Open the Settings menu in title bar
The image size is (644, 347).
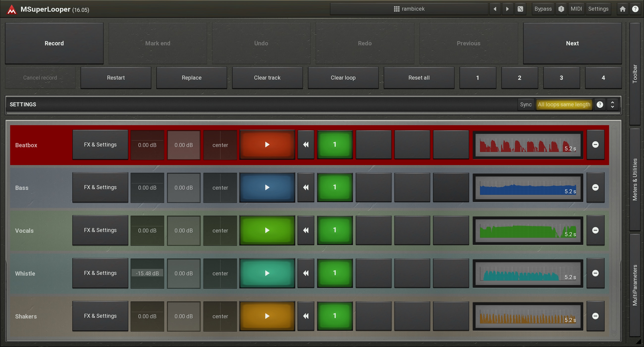coord(598,9)
